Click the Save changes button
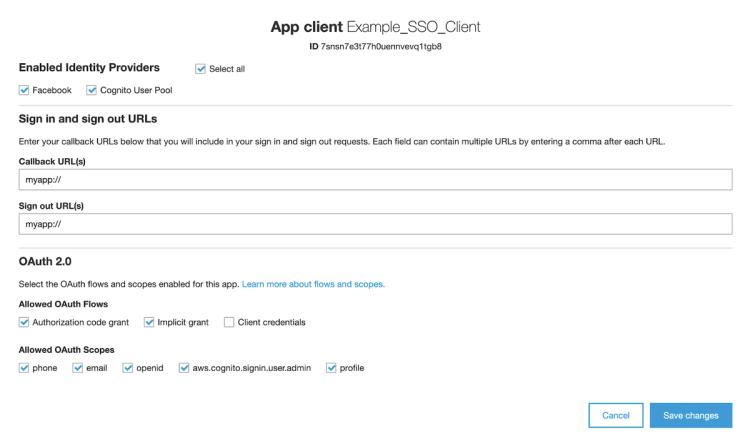 tap(691, 415)
